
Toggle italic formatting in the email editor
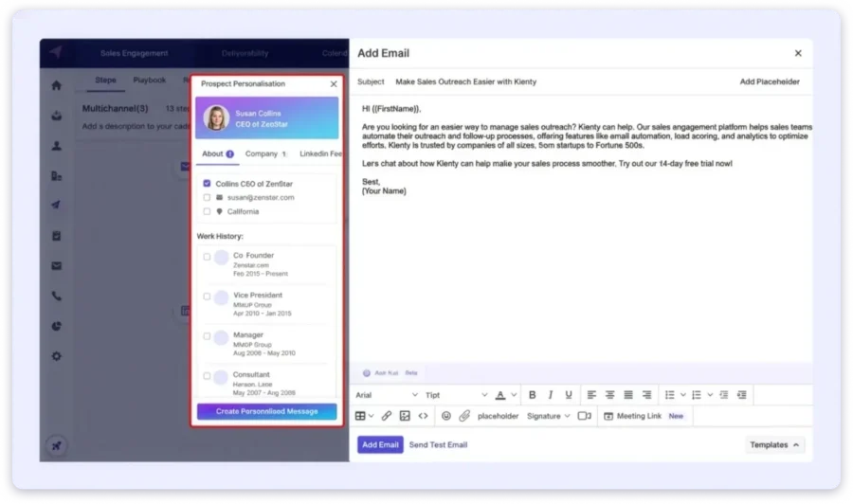click(x=550, y=395)
